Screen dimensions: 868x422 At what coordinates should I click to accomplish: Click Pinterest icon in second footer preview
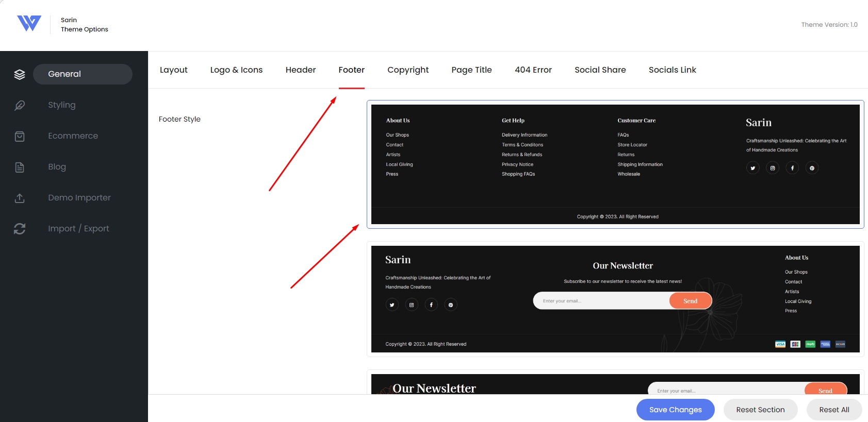451,305
